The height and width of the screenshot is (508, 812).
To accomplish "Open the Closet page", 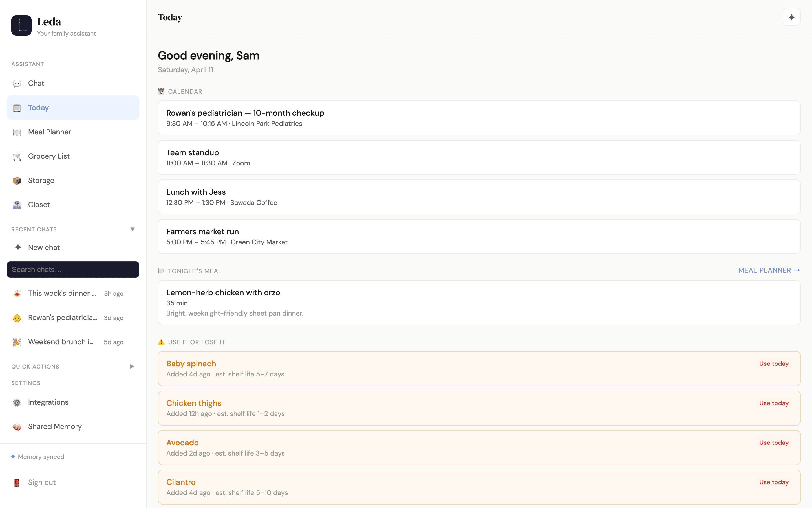I will 73,205.
